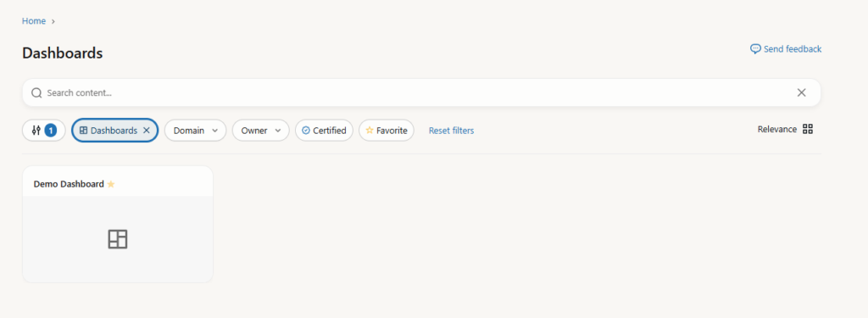Click Reset filters link
Image resolution: width=868 pixels, height=318 pixels.
[x=451, y=131]
